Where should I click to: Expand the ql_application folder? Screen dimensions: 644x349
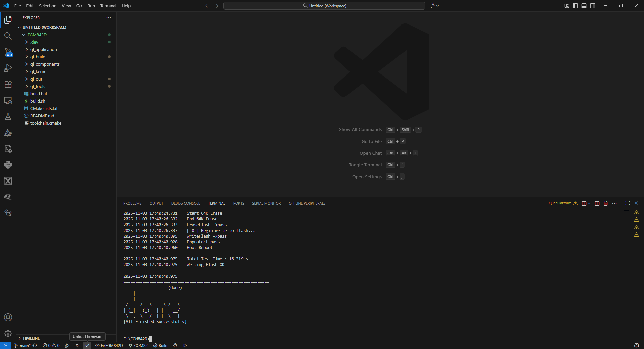43,49
